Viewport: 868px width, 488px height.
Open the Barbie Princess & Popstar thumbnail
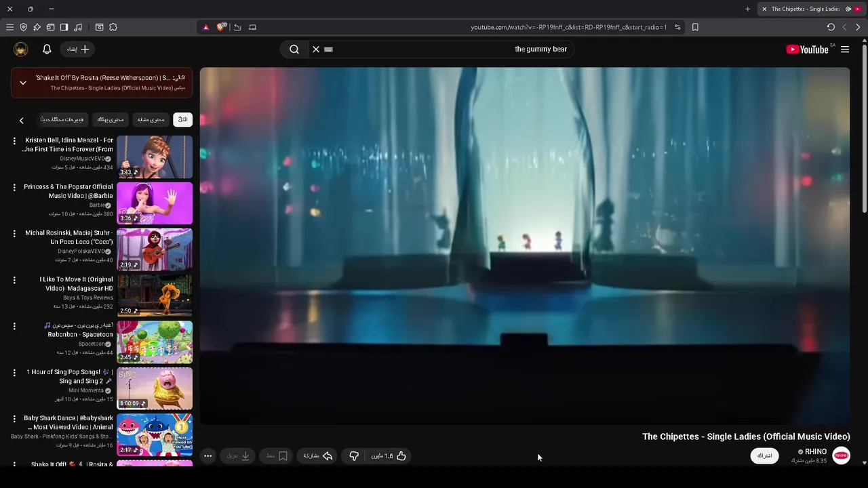pos(155,203)
